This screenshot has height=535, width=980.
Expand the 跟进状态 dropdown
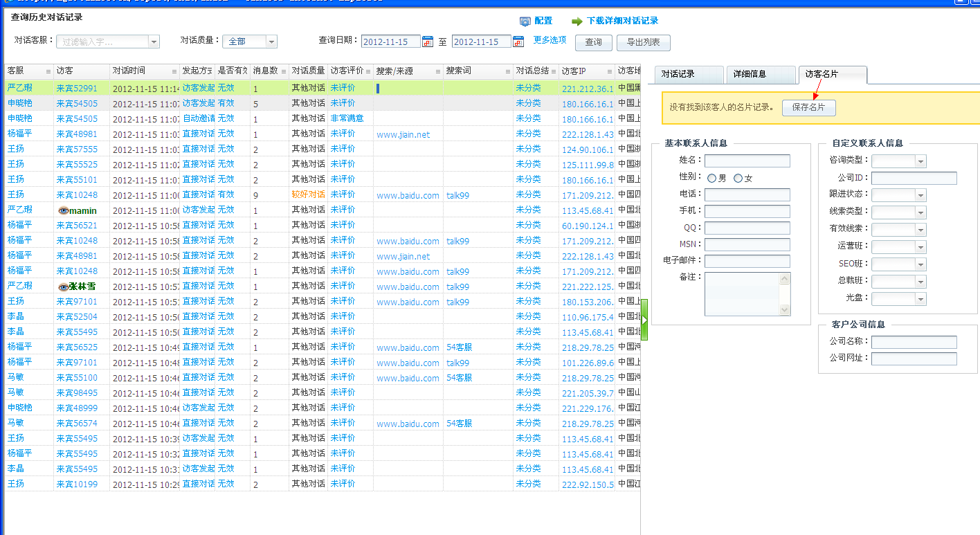pos(920,195)
